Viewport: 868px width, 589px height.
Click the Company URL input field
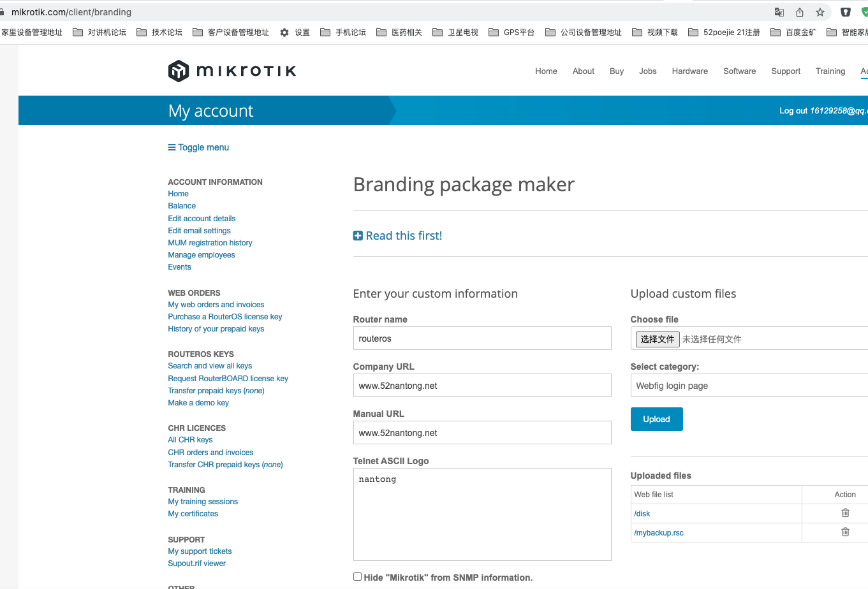[x=482, y=386]
